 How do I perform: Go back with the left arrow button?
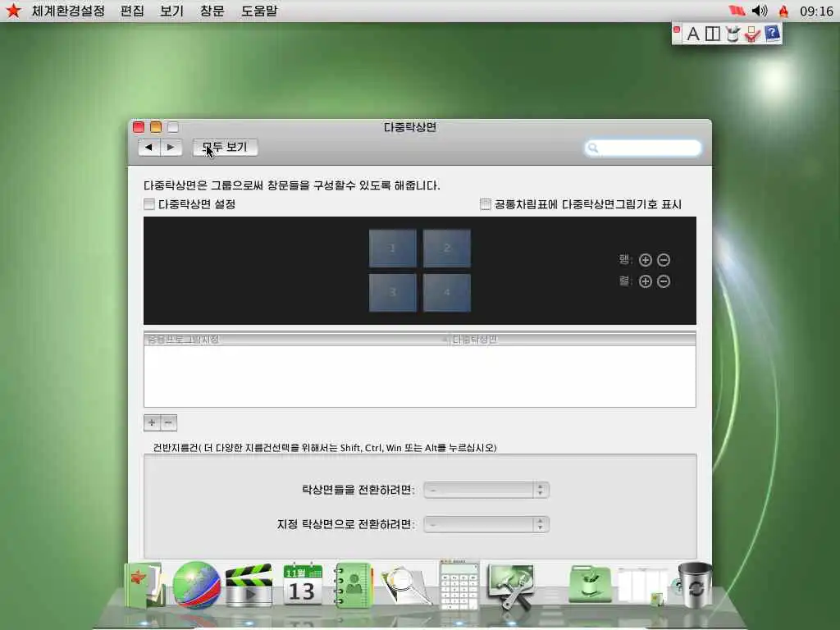click(x=149, y=148)
